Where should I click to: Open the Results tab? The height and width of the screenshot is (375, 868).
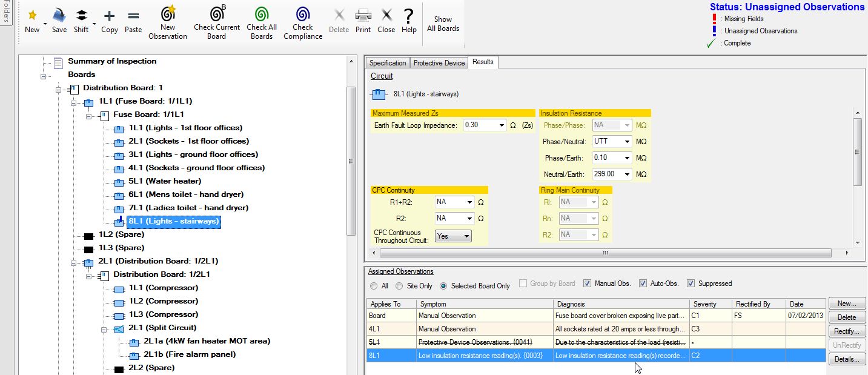pos(483,62)
